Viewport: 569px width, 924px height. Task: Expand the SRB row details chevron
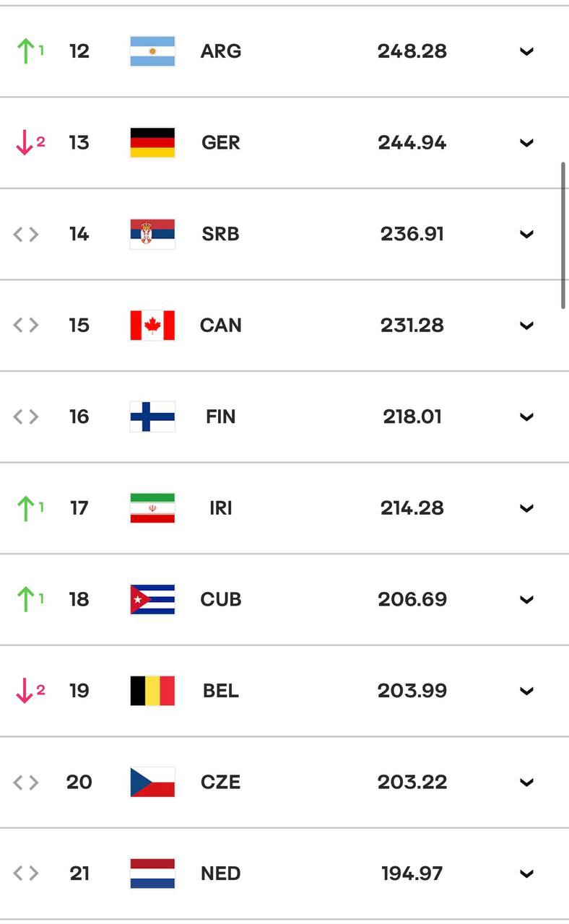coord(527,234)
